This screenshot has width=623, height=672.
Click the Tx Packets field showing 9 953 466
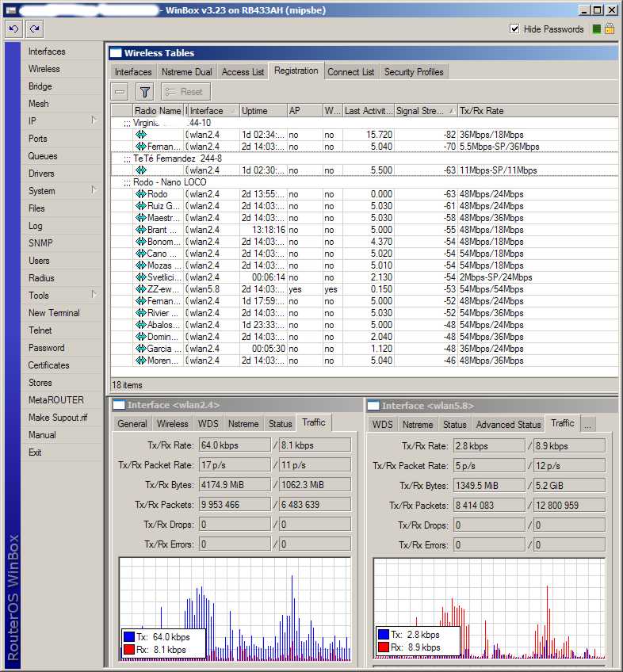(235, 505)
